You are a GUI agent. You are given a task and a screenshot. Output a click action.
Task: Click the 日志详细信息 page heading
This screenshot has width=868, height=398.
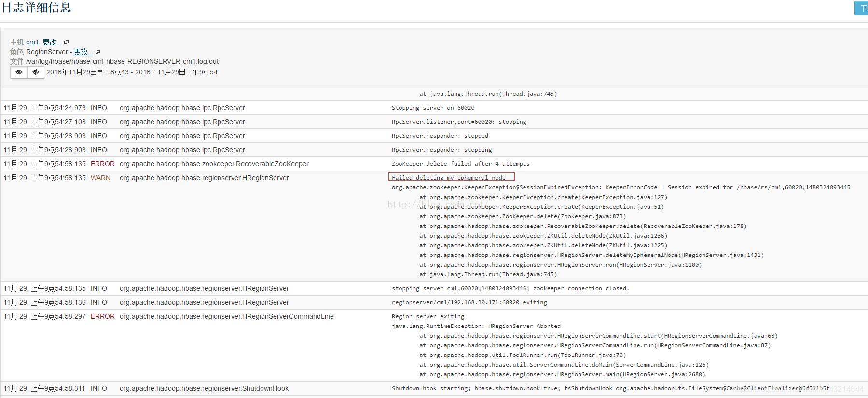point(37,8)
